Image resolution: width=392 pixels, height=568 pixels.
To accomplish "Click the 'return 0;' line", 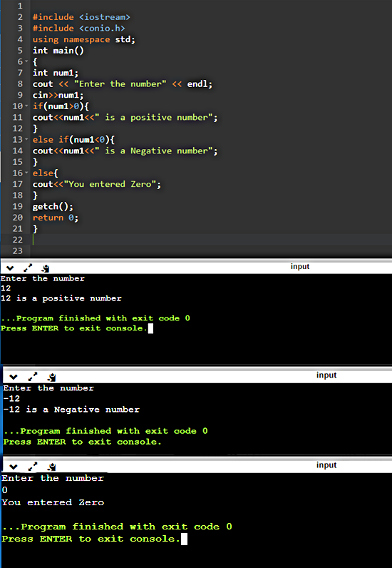I will click(56, 218).
